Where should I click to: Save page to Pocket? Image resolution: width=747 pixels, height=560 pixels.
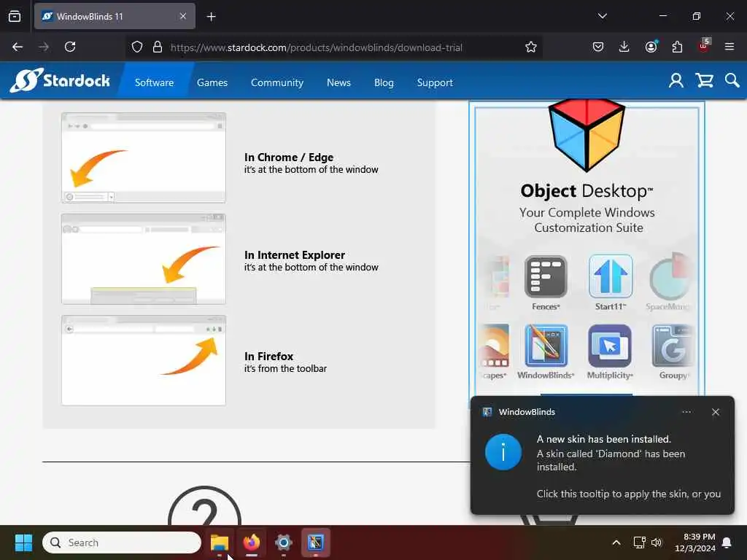click(598, 47)
